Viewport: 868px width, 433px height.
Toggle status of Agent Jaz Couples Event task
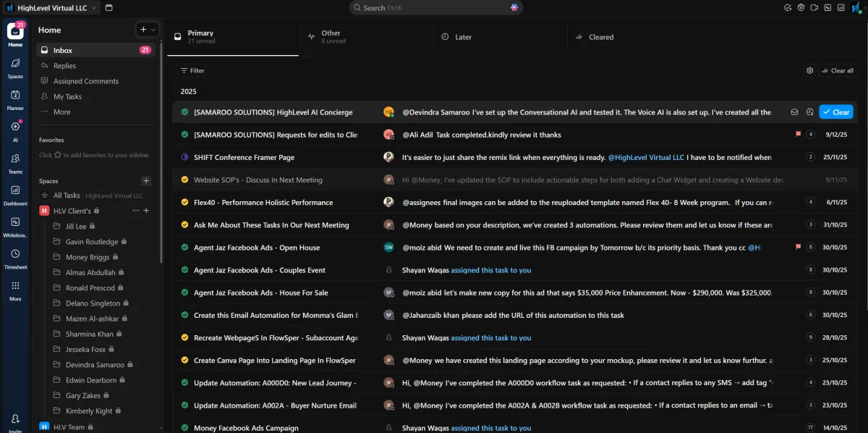(184, 270)
